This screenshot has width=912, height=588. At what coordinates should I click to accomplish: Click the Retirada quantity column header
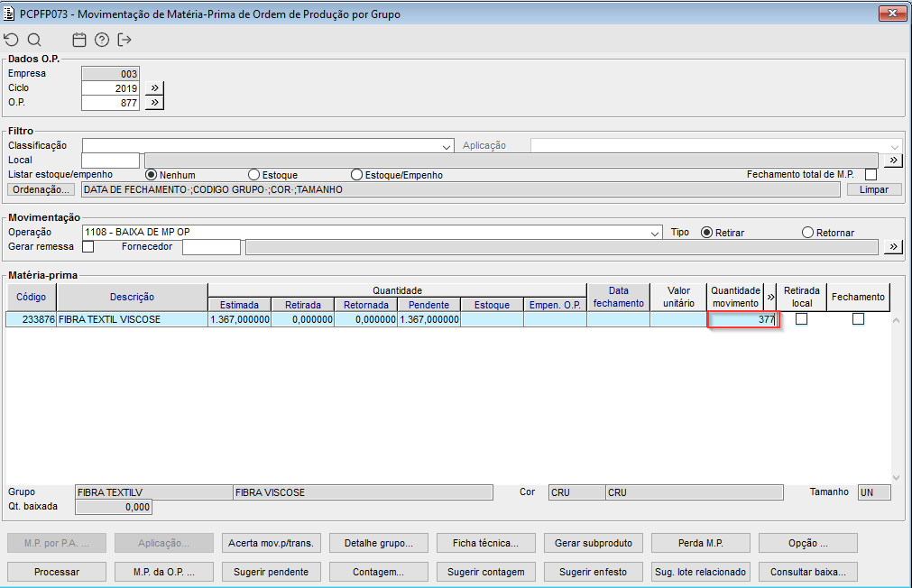pyautogui.click(x=303, y=304)
